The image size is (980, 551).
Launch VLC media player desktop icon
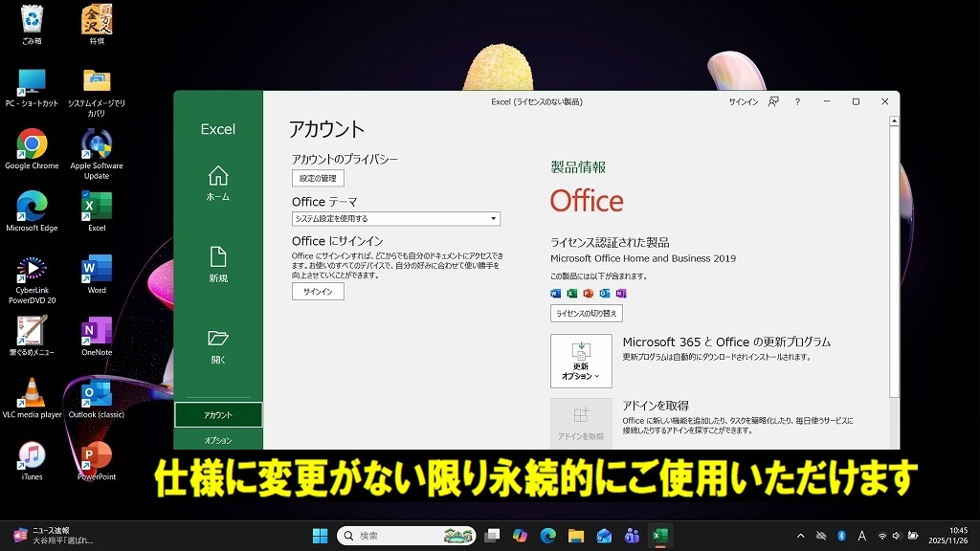pyautogui.click(x=32, y=398)
